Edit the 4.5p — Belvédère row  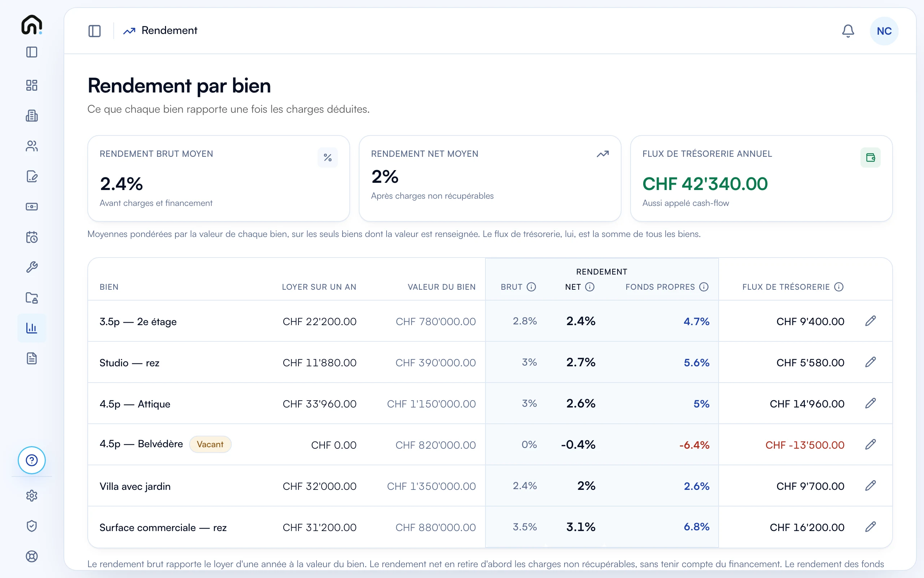tap(870, 445)
